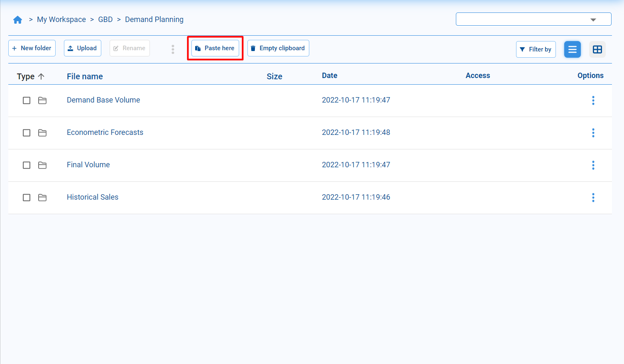Image resolution: width=624 pixels, height=364 pixels.
Task: Click the Paste here button
Action: click(x=215, y=48)
